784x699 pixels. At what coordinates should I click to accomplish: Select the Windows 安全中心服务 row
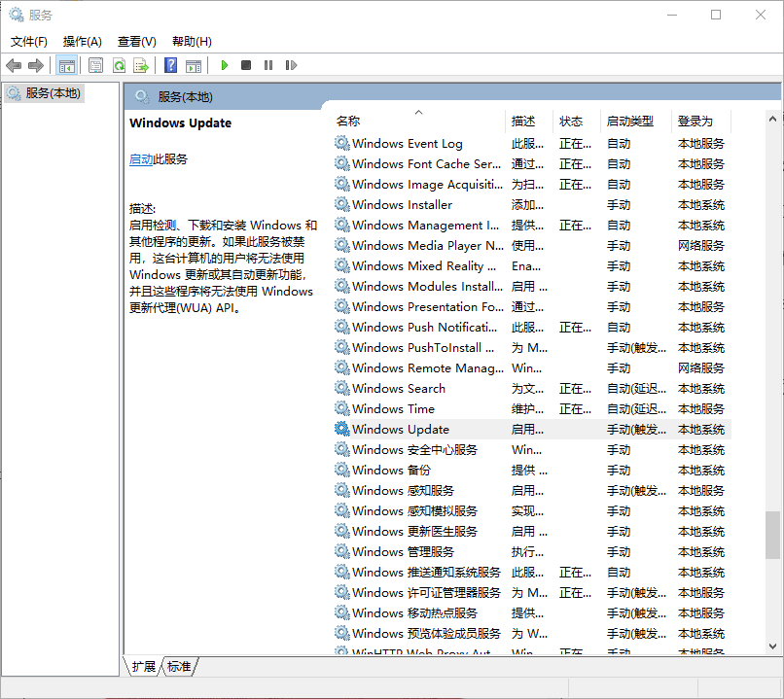(x=531, y=450)
